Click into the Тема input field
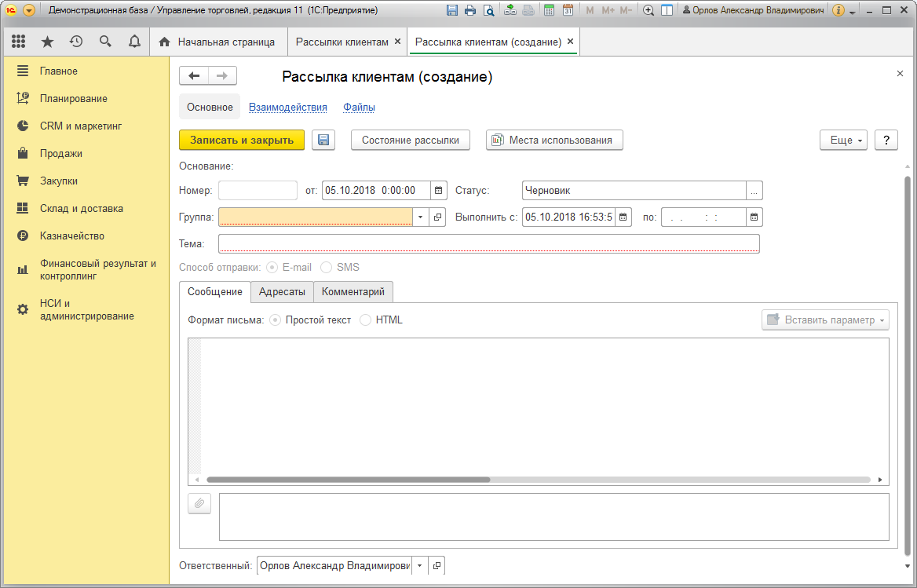 point(489,243)
